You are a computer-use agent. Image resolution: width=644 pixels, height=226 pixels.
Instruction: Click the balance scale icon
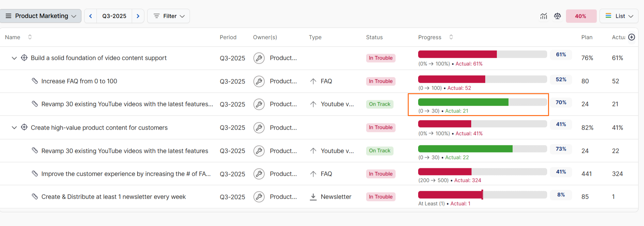557,16
